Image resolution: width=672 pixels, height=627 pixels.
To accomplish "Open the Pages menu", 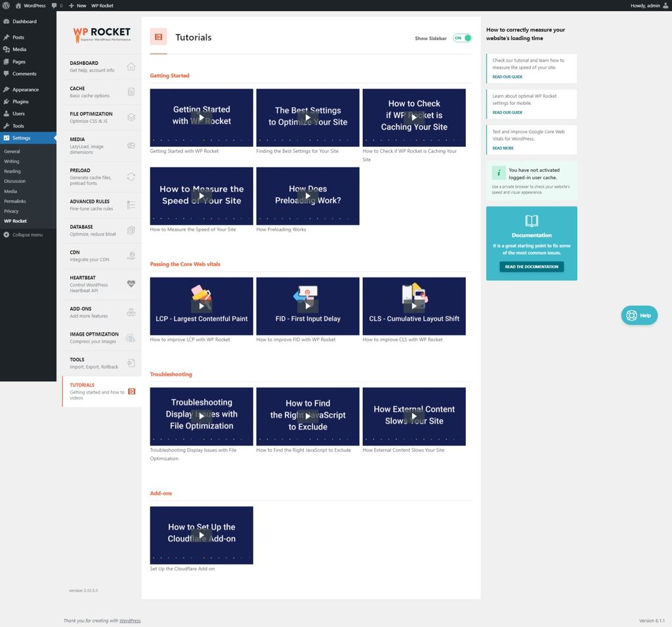I will [28, 62].
